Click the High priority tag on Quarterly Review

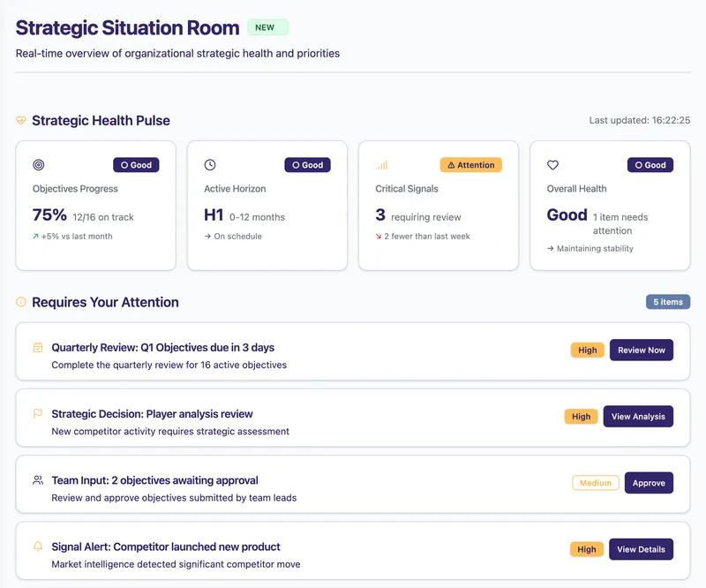pos(587,351)
